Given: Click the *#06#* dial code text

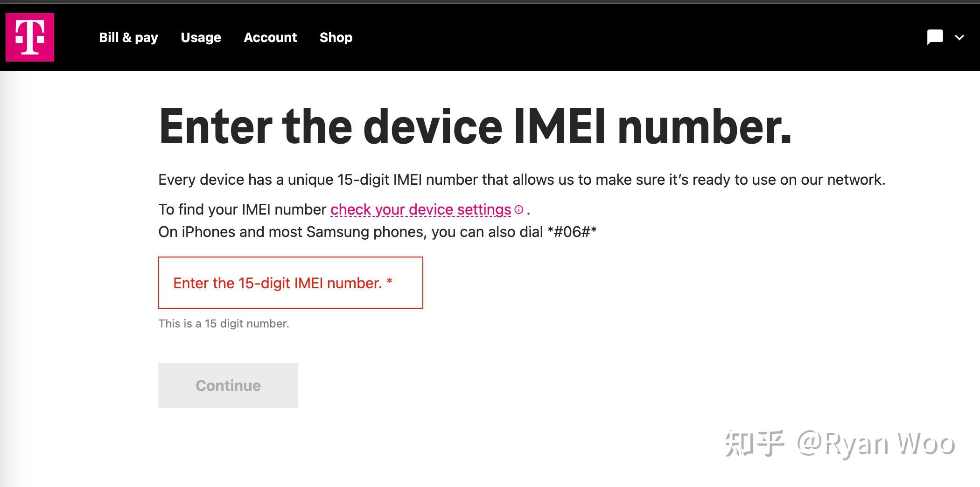Looking at the screenshot, I should coord(572,232).
